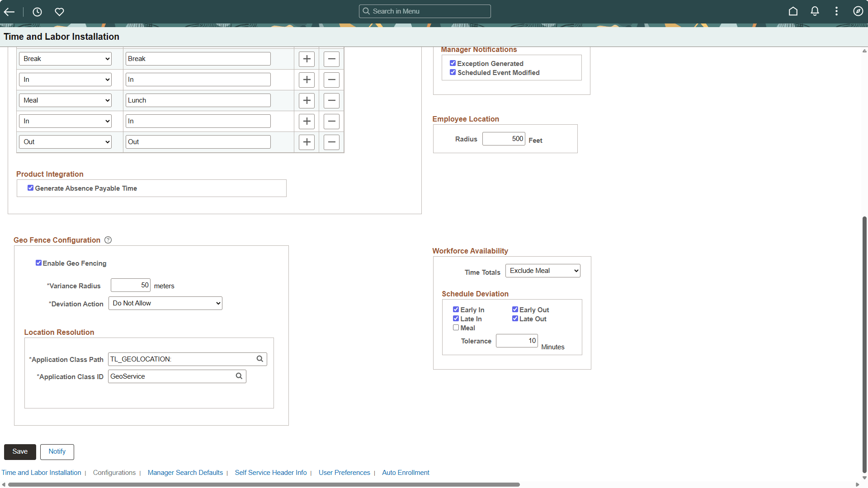Open the Time Totals dropdown
The width and height of the screenshot is (868, 488).
[x=542, y=271]
